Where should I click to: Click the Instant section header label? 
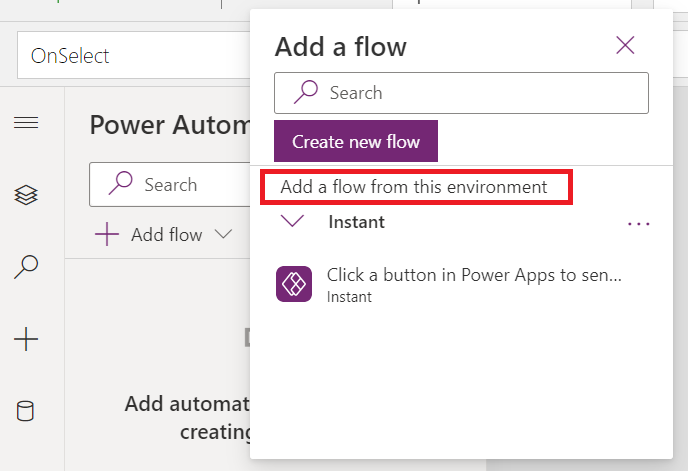[x=357, y=222]
